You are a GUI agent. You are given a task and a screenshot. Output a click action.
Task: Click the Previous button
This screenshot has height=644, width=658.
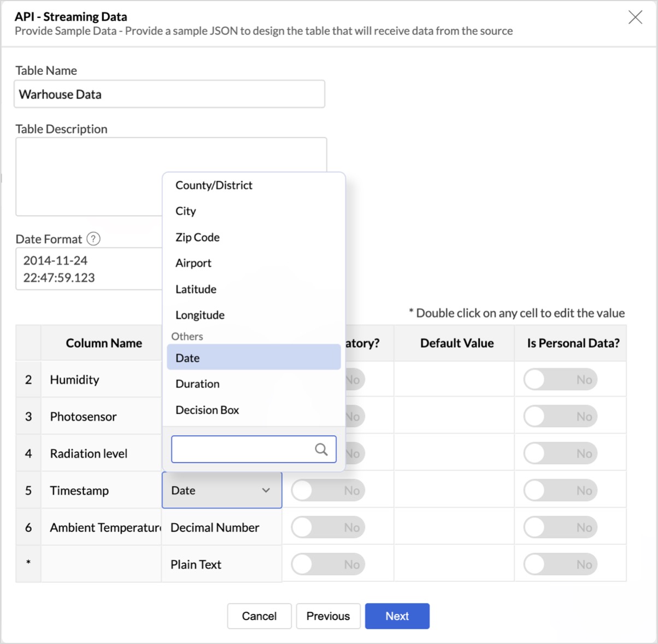click(x=328, y=616)
